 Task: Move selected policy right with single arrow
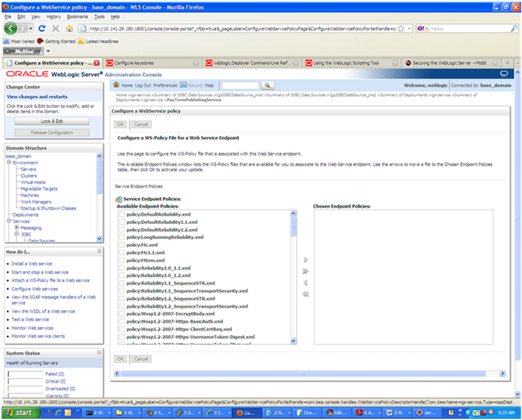pos(305,260)
